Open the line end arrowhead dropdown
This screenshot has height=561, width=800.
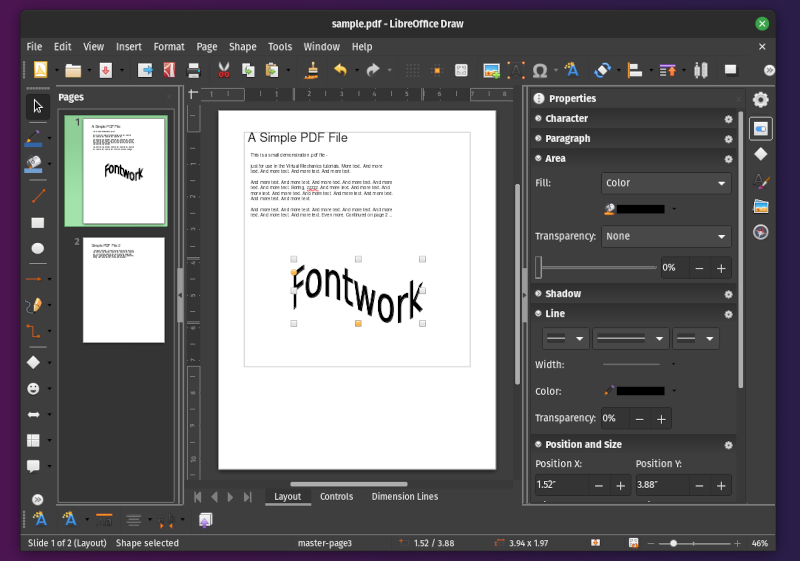(x=696, y=339)
